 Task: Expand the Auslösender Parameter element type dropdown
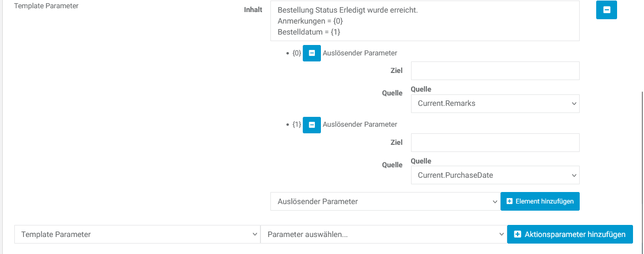(385, 201)
